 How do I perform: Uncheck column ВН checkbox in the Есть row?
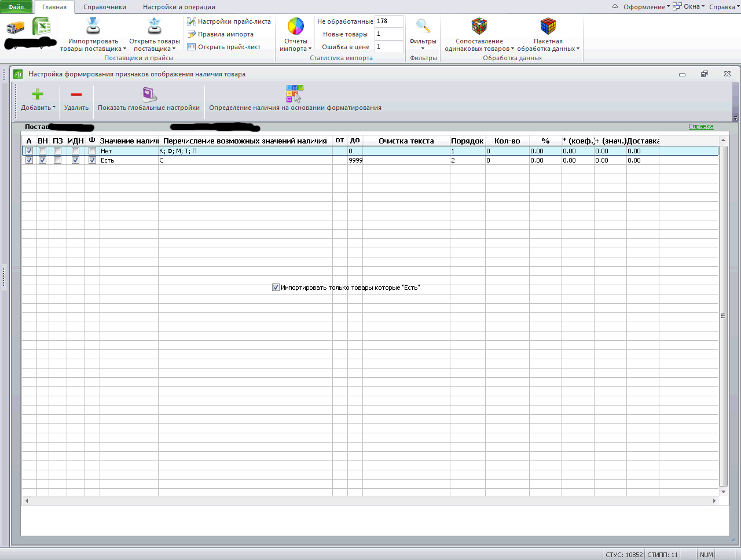[x=42, y=160]
